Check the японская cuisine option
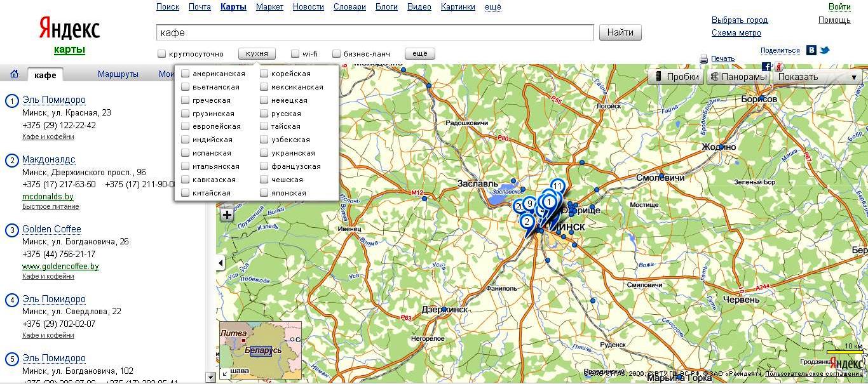 pos(264,193)
